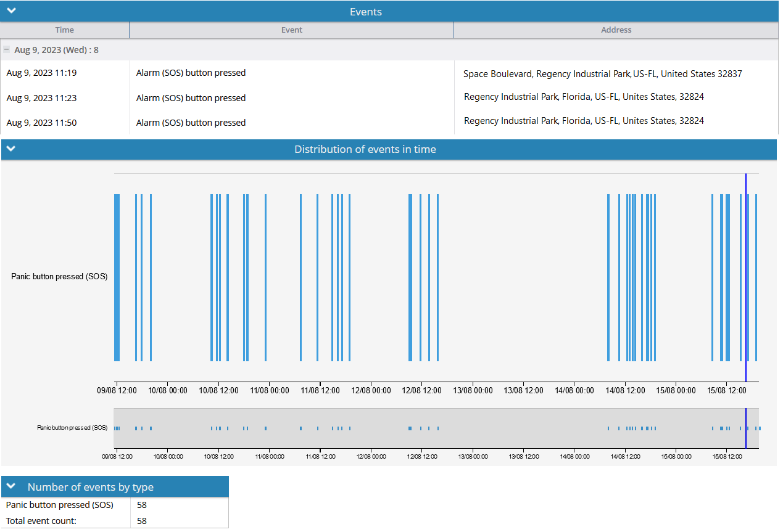Screen dimensions: 783x532
Task: Click the Panic button pressed (SOS) chart label
Action: click(x=59, y=277)
